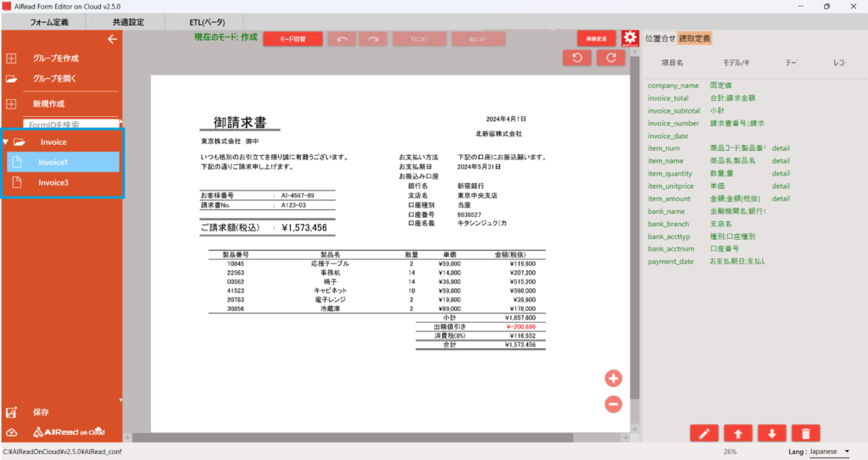Click the document horizontal scrollbar
This screenshot has width=868, height=460.
click(352, 437)
